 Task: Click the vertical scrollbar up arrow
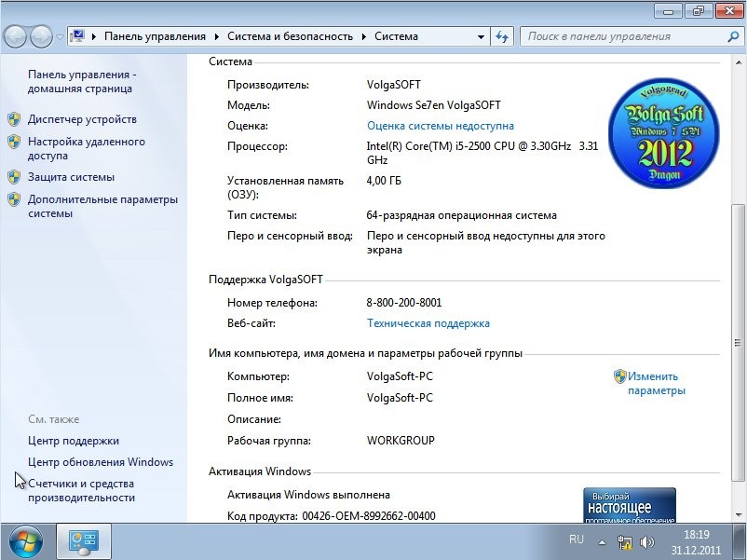739,62
